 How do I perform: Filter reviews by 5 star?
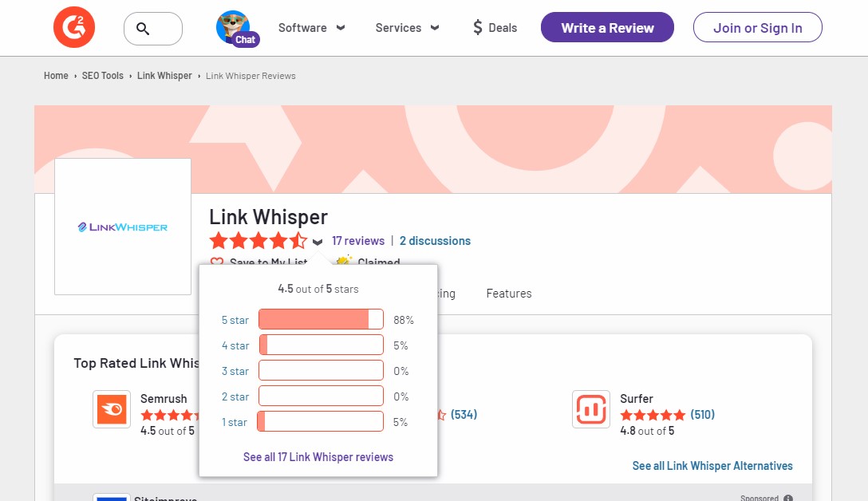[235, 320]
